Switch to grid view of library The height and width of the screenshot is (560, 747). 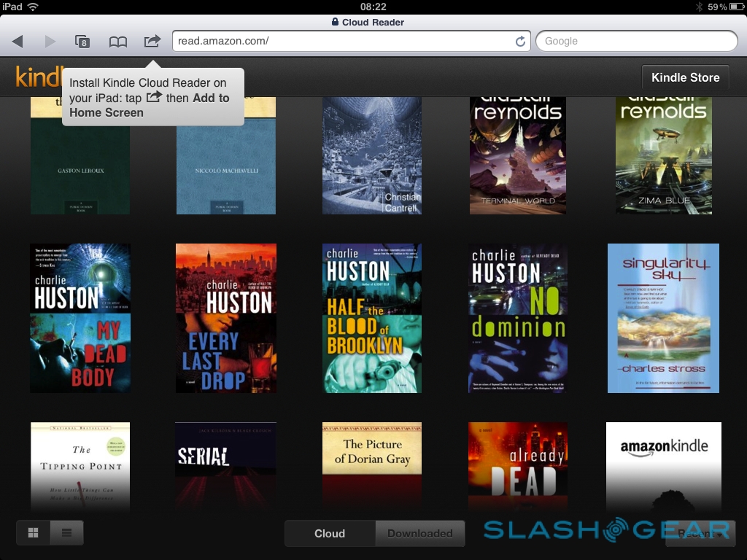[x=34, y=532]
